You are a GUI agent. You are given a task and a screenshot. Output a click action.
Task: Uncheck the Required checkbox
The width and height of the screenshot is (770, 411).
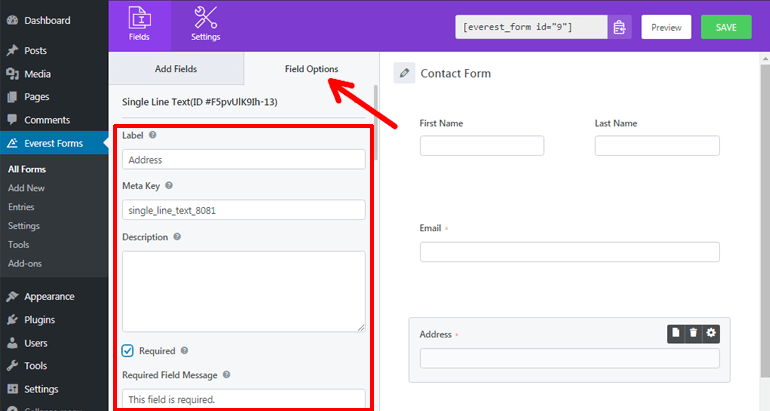point(127,351)
